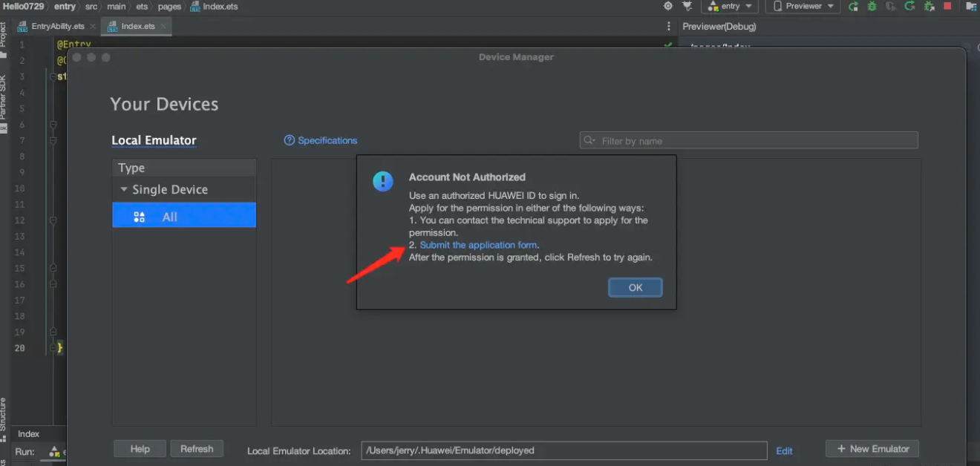Click the Refresh button in Device Manager

click(197, 449)
